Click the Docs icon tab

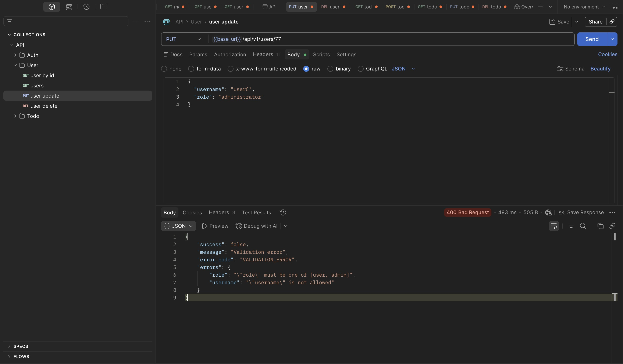tap(173, 54)
